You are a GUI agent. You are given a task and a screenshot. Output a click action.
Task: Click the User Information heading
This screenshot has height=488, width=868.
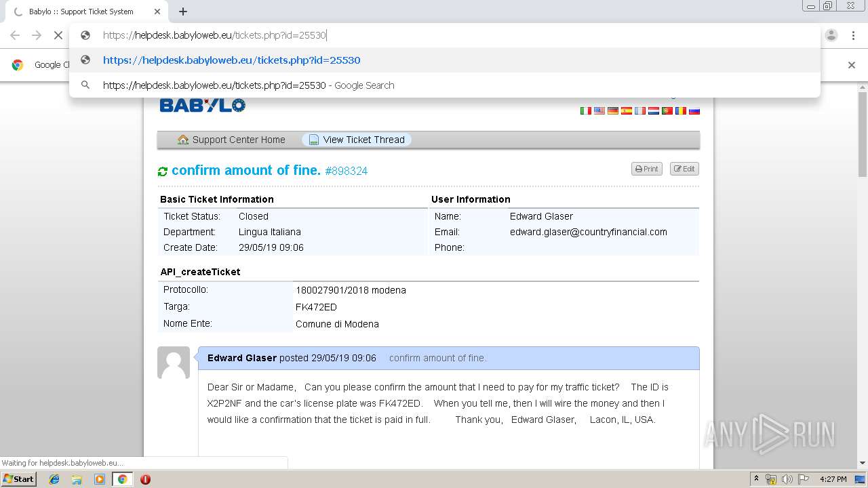471,199
